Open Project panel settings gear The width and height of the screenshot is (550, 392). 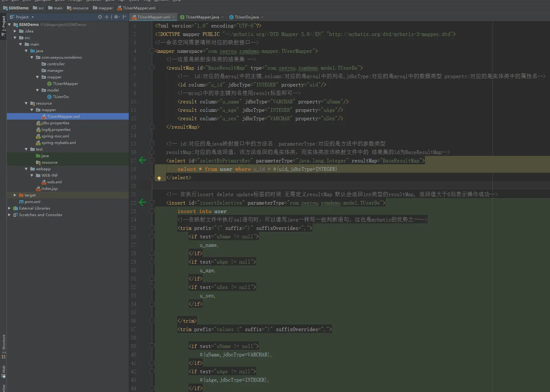116,17
